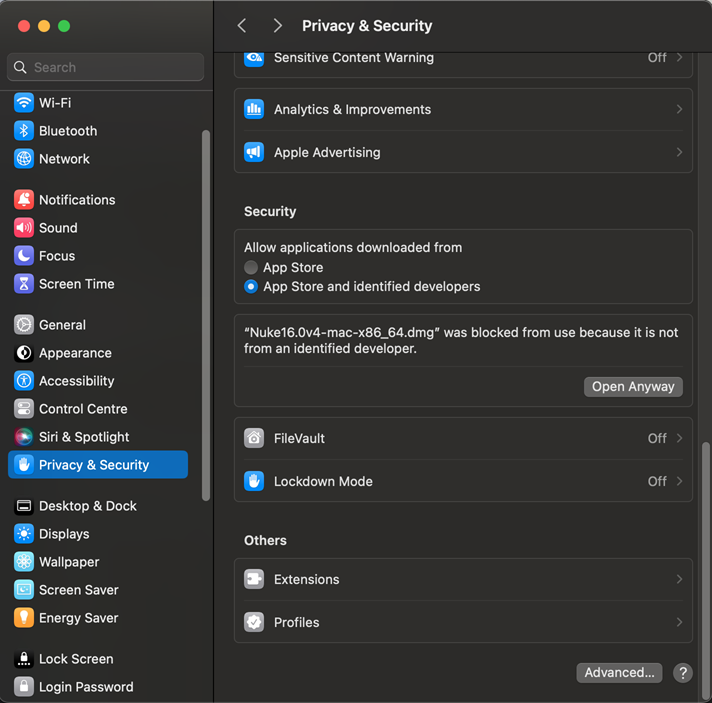Click the Lockdown Mode hand icon
Screen dimensions: 712x703
point(254,481)
